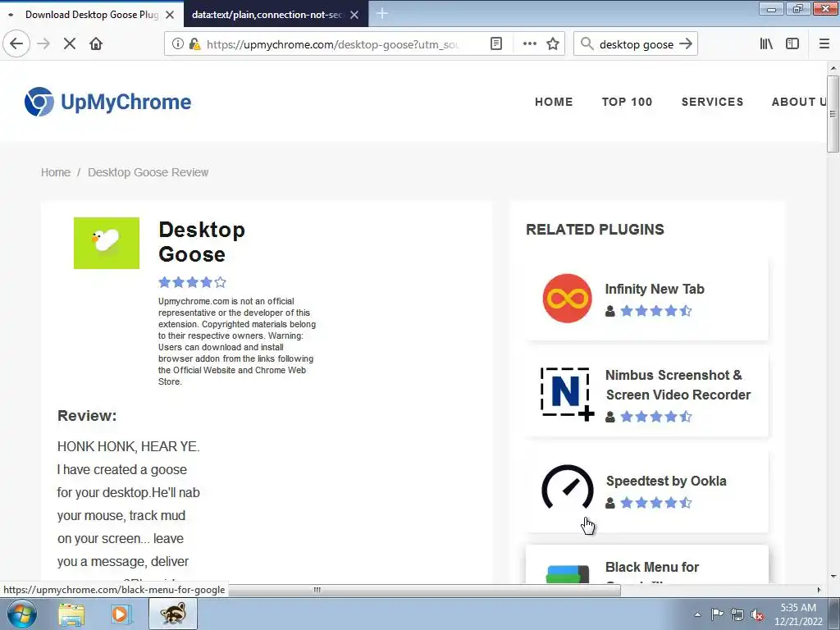The image size is (840, 630).
Task: Click the forward navigation arrow
Action: 43,43
